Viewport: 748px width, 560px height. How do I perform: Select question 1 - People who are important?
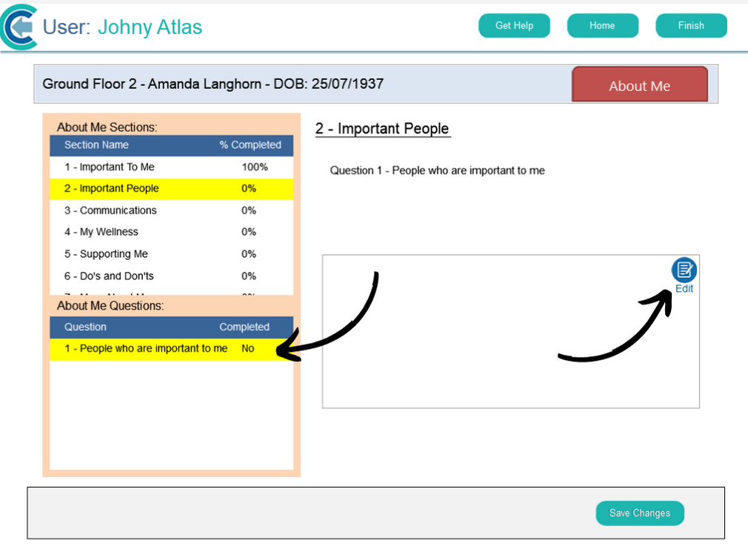click(x=146, y=349)
